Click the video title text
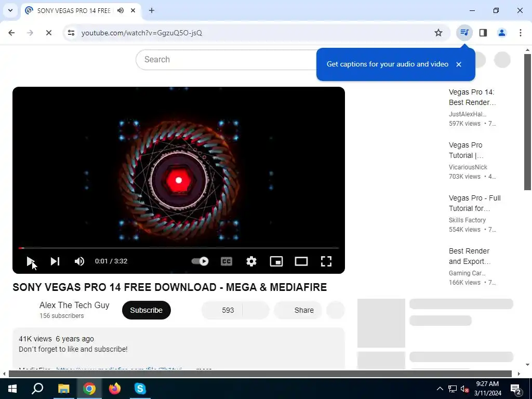The width and height of the screenshot is (532, 399). (170, 287)
